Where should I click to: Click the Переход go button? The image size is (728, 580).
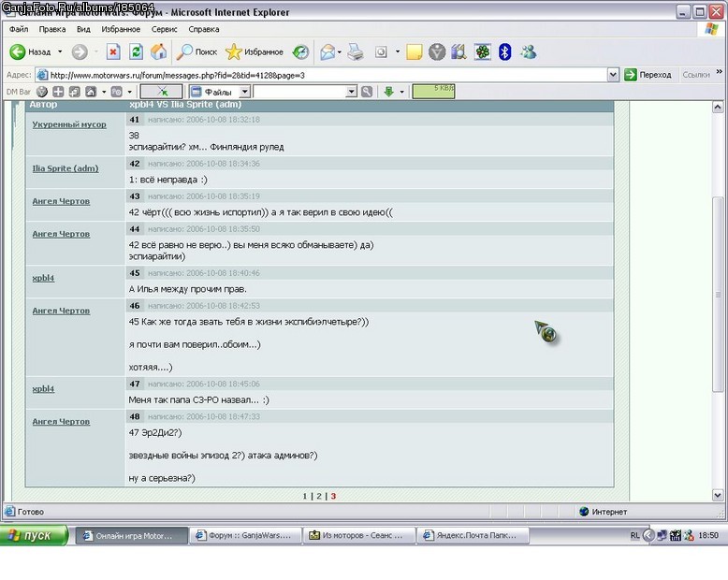tap(648, 75)
